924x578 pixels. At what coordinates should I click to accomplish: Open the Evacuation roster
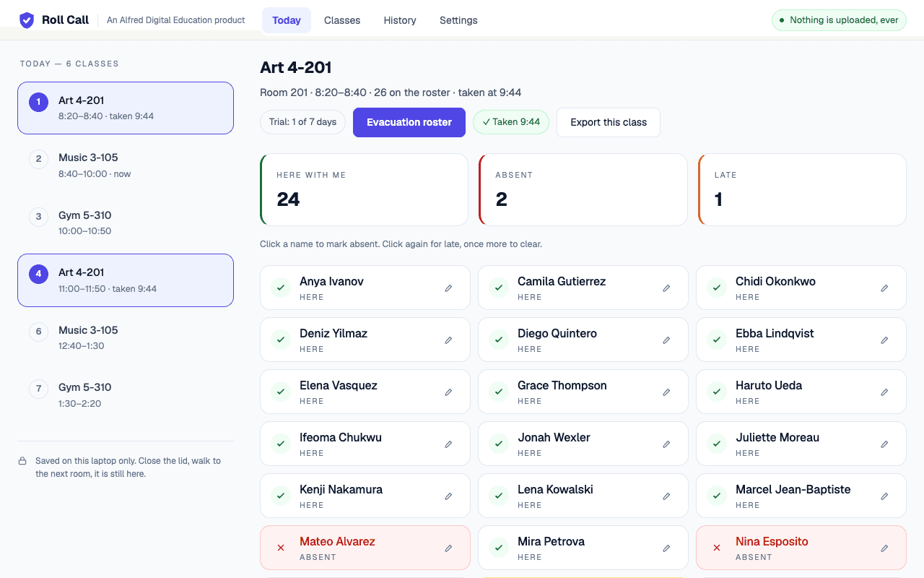409,122
